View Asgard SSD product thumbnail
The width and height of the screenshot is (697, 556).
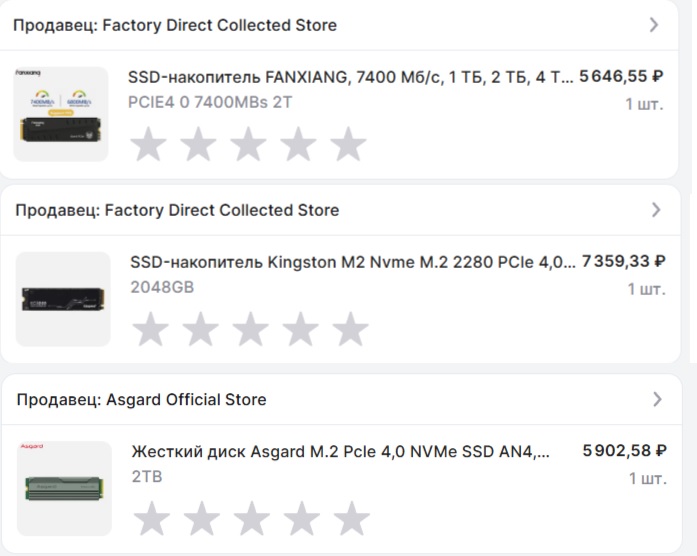pos(65,488)
